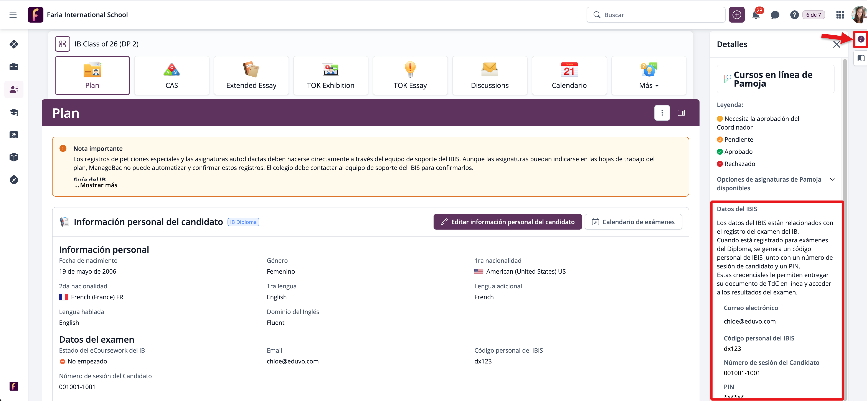Viewport: 868px width, 401px height.
Task: Expand Opciones de asignaturas de Pamoja disponibles
Action: pyautogui.click(x=832, y=179)
